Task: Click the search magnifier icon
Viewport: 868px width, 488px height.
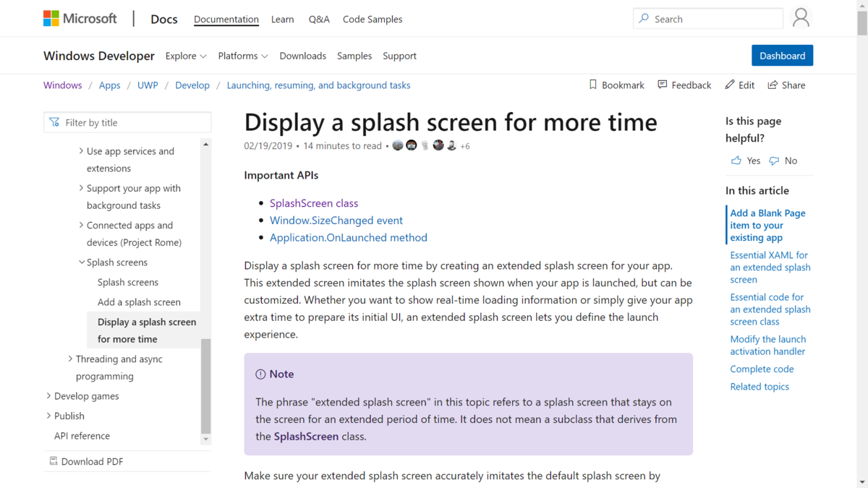Action: tap(644, 19)
